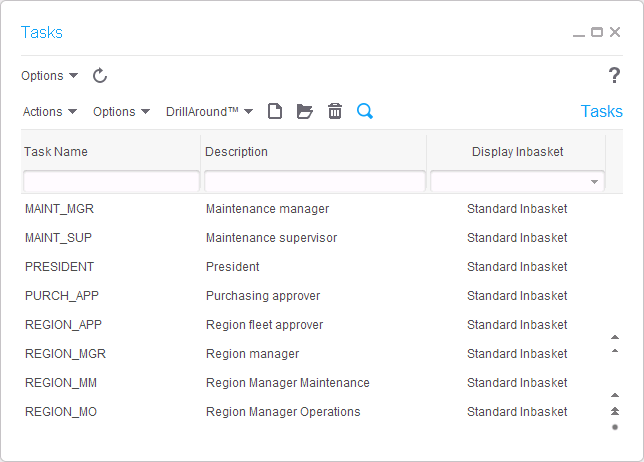The image size is (644, 462).
Task: Expand the DrillAround dropdown menu
Action: 209,112
